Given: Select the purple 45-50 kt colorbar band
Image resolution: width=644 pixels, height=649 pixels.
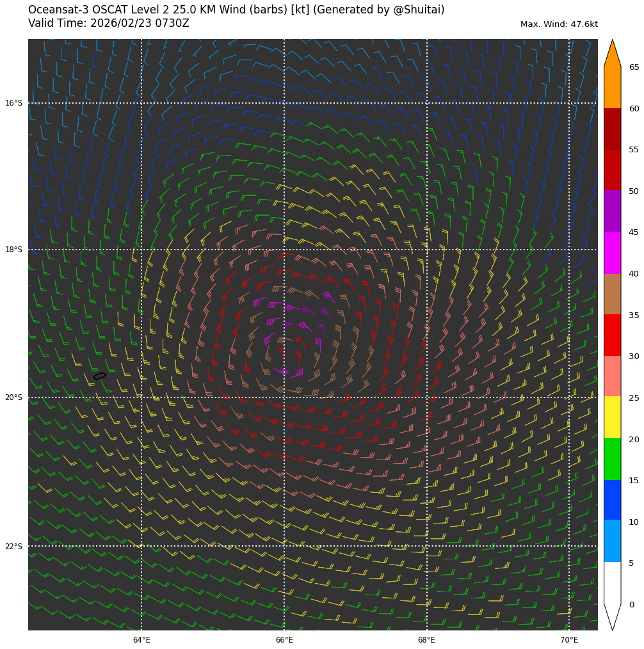Looking at the screenshot, I should click(x=612, y=211).
